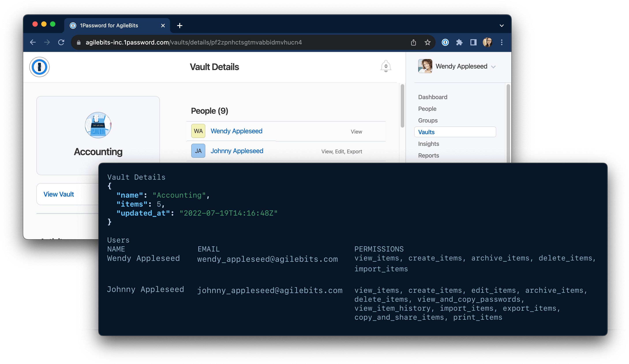Open the browser side panel icon
This screenshot has width=629, height=364.
[473, 42]
